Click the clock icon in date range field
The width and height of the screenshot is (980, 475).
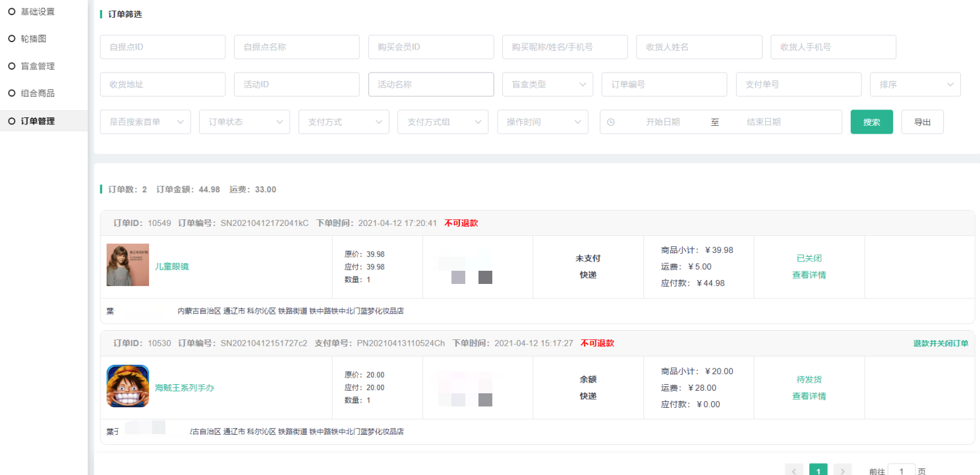(611, 122)
